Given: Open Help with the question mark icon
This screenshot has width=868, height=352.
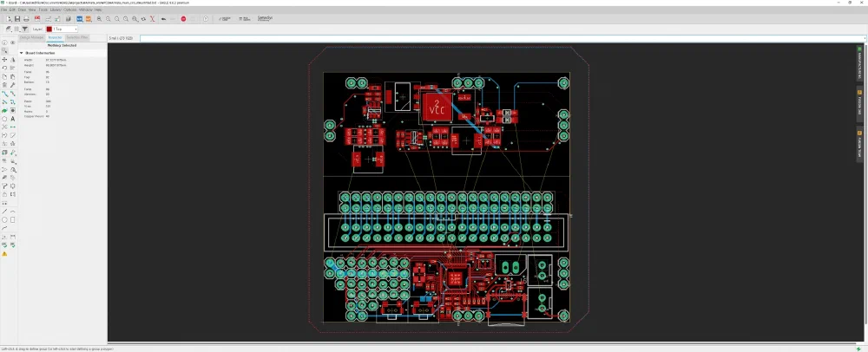Looking at the screenshot, I should coord(206,18).
